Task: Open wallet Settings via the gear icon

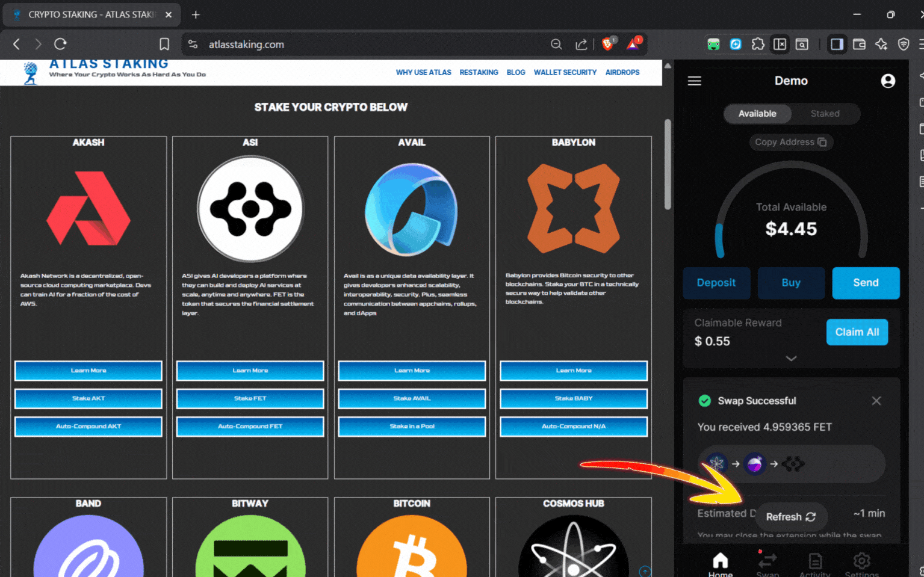Action: (861, 561)
